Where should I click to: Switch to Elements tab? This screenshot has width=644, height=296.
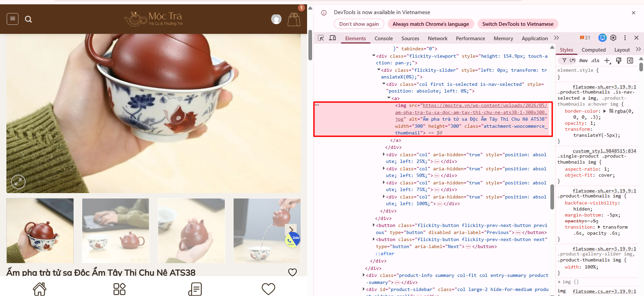click(x=355, y=39)
